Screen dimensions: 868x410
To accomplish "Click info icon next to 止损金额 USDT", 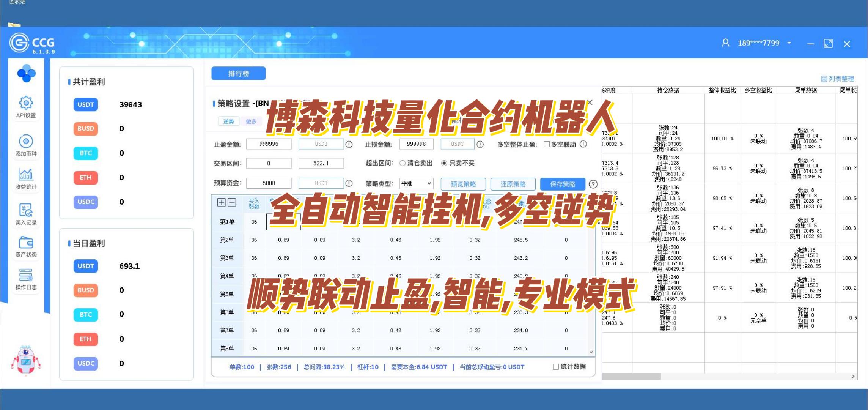I will pyautogui.click(x=480, y=144).
